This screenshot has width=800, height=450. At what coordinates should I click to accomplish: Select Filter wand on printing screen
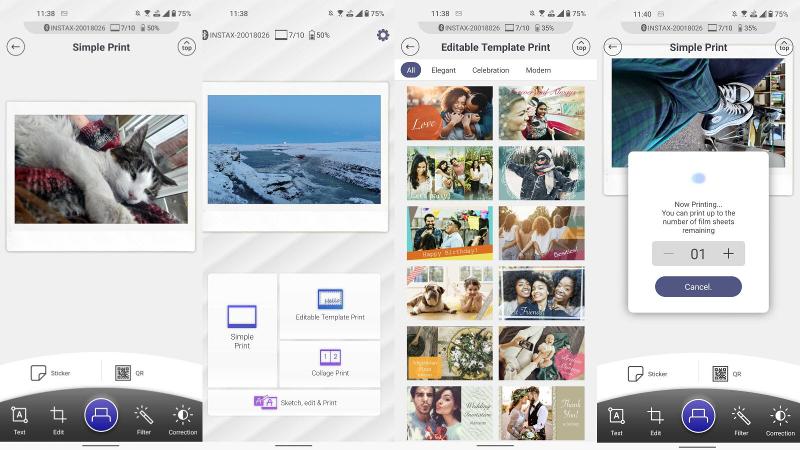point(741,421)
